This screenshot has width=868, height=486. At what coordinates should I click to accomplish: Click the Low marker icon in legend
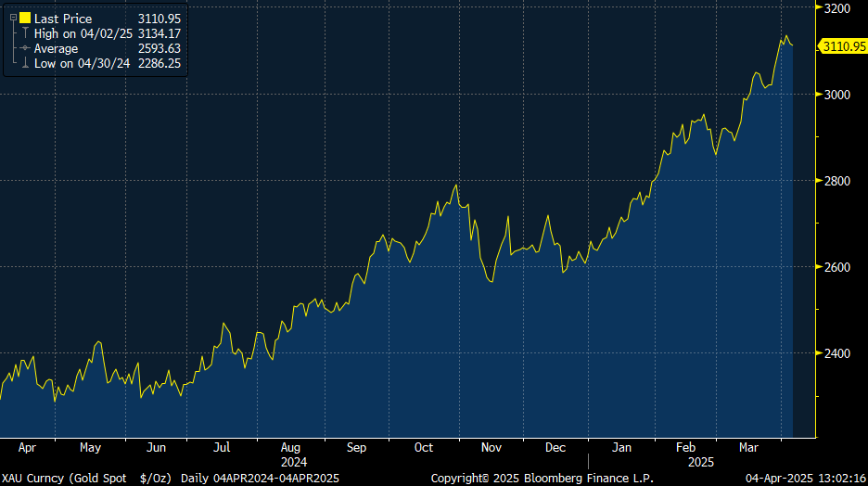point(25,63)
